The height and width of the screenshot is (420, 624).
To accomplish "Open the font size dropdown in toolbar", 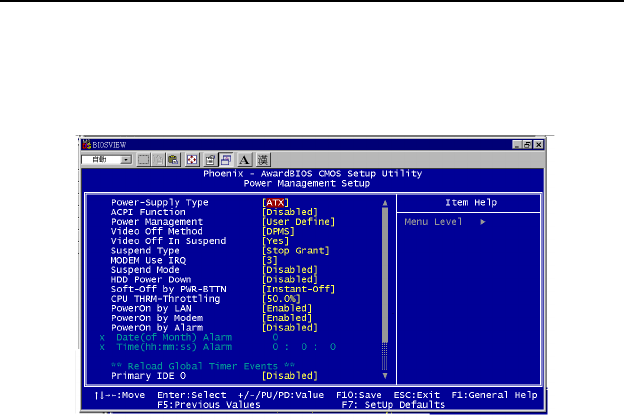I will pos(126,160).
